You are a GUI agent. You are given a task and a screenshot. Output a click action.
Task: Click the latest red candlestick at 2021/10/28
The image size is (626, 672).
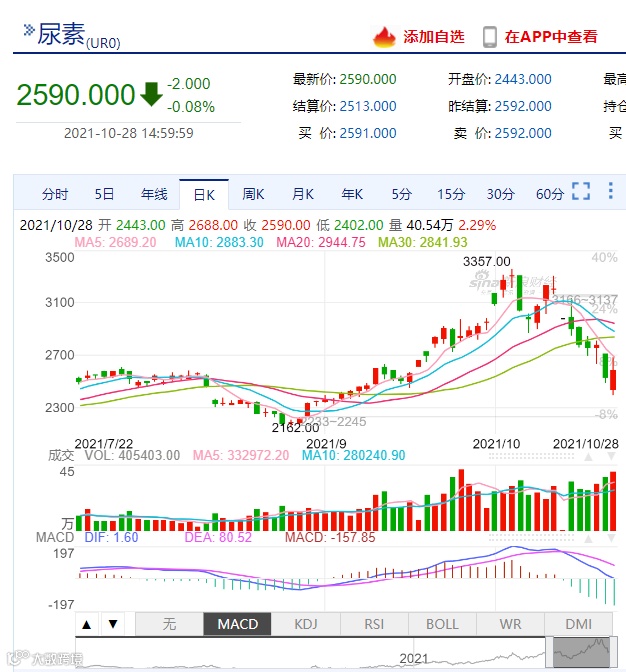click(613, 380)
